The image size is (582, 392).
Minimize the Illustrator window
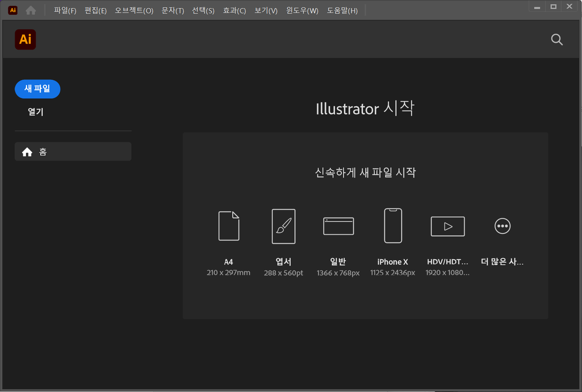pyautogui.click(x=537, y=7)
